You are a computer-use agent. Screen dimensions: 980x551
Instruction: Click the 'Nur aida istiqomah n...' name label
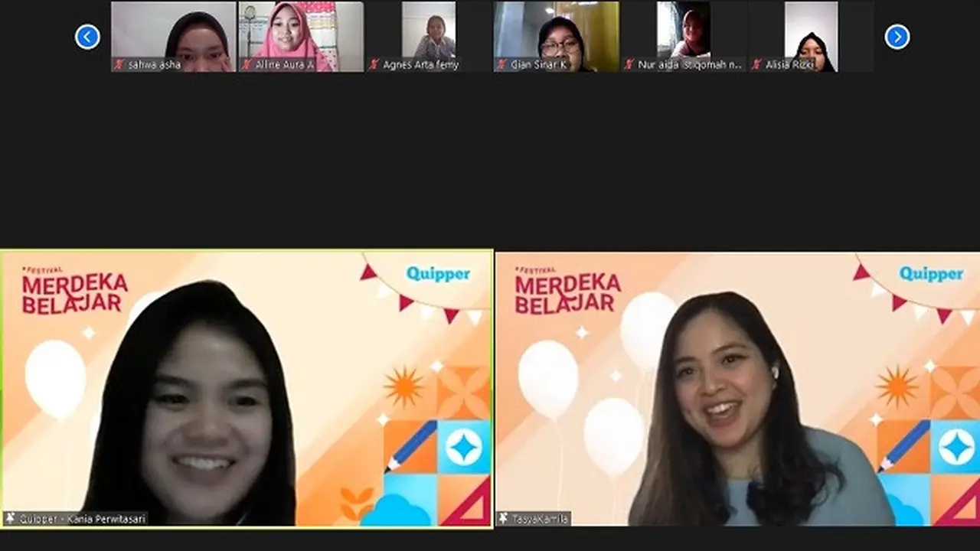pyautogui.click(x=690, y=65)
